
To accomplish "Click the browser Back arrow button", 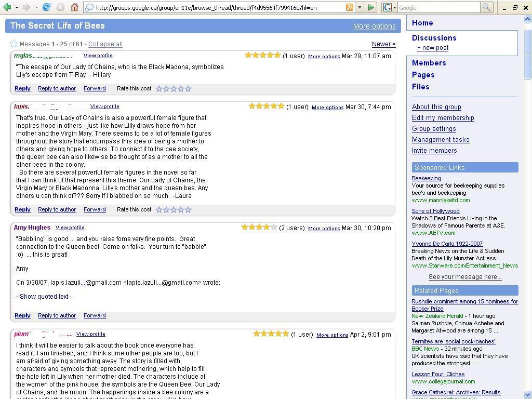I will click(7, 7).
